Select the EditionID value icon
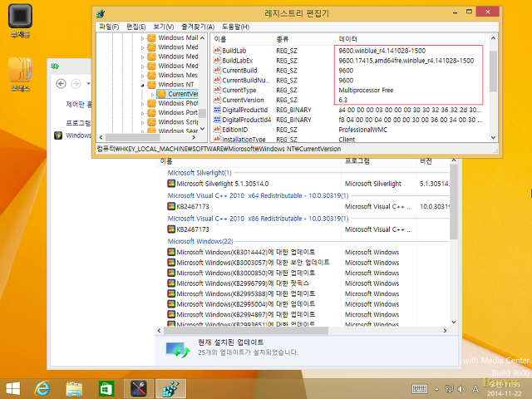 217,130
